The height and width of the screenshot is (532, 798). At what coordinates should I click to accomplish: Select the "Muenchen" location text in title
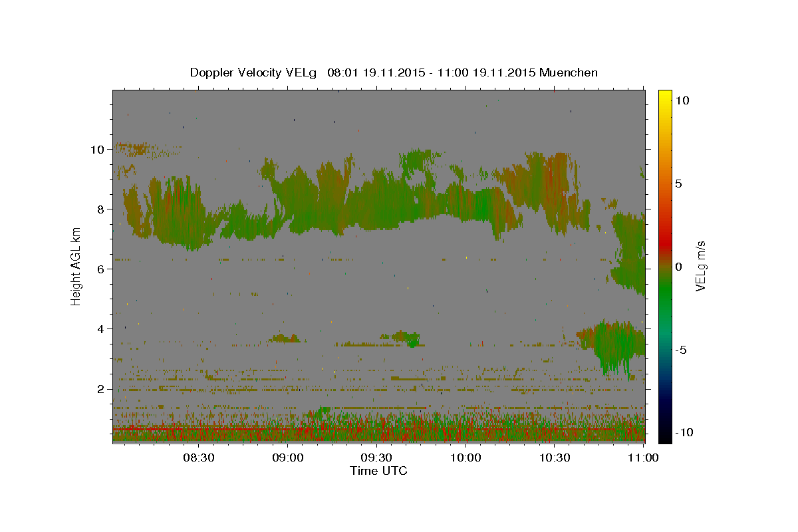point(569,72)
